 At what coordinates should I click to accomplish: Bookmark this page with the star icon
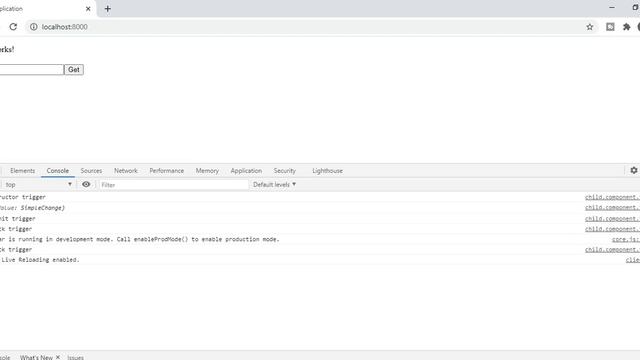(x=589, y=27)
